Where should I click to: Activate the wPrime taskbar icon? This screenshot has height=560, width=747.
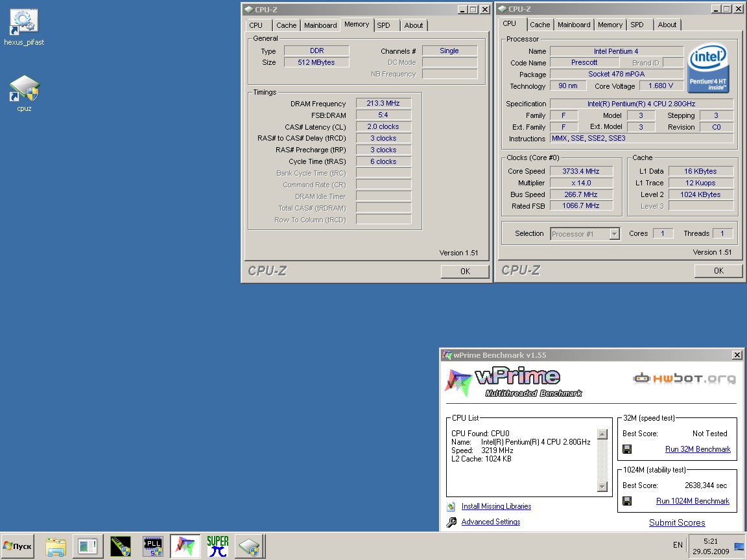(185, 546)
